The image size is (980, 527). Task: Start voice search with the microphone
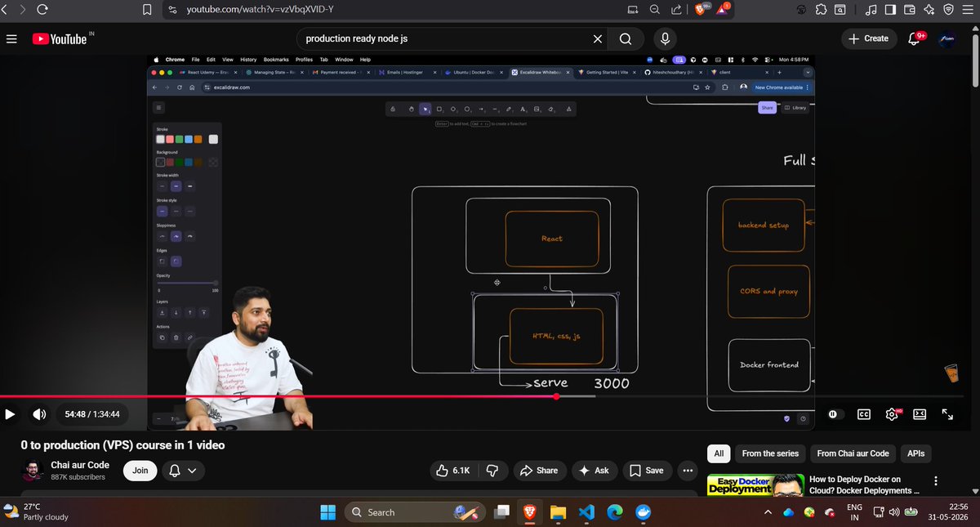(x=666, y=38)
